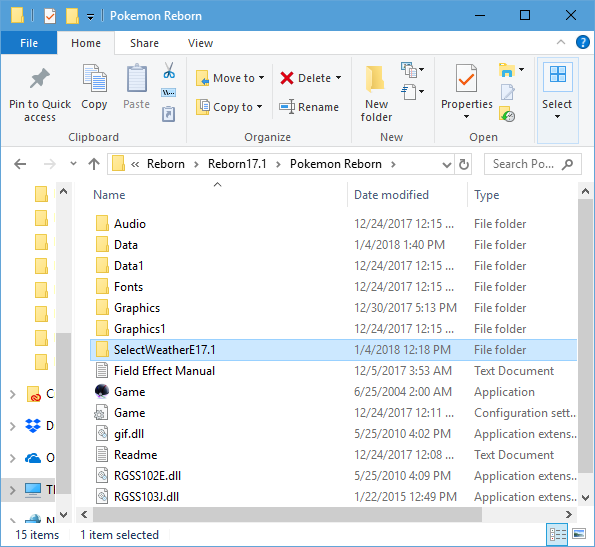Click the This PC monitor icon in sidebar
Viewport: 595px width, 547px height.
pyautogui.click(x=33, y=490)
